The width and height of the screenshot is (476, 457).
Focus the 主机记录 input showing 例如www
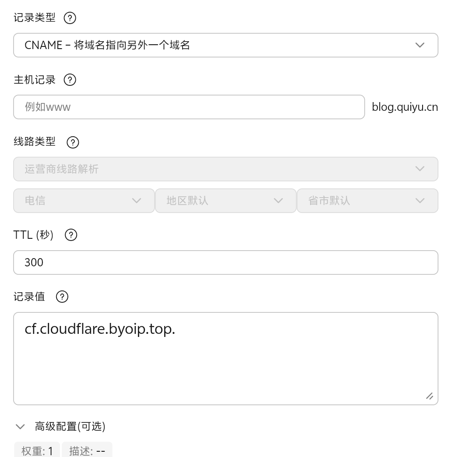(x=188, y=107)
